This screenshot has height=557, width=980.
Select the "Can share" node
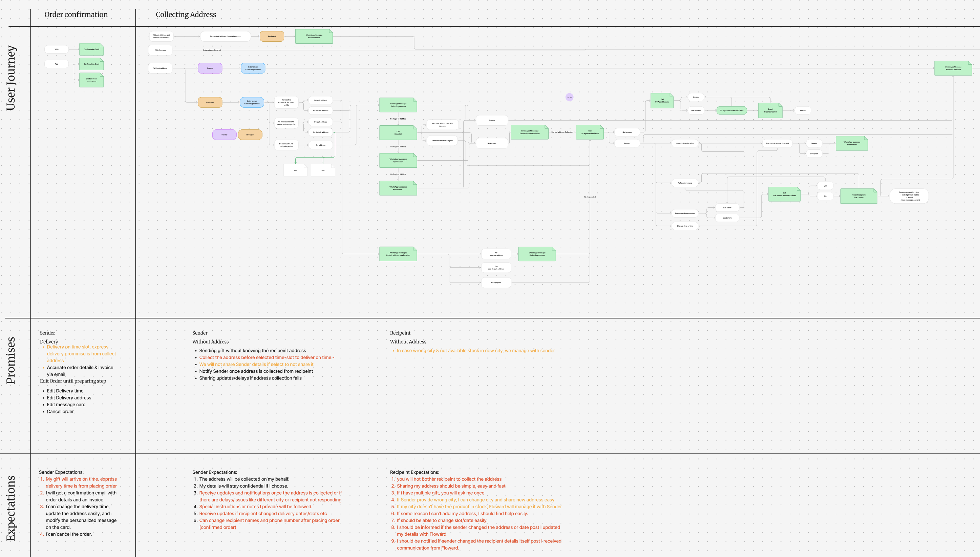(727, 208)
